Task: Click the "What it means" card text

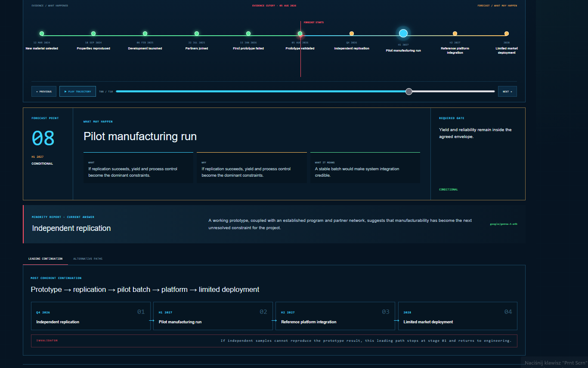Action: tap(357, 172)
